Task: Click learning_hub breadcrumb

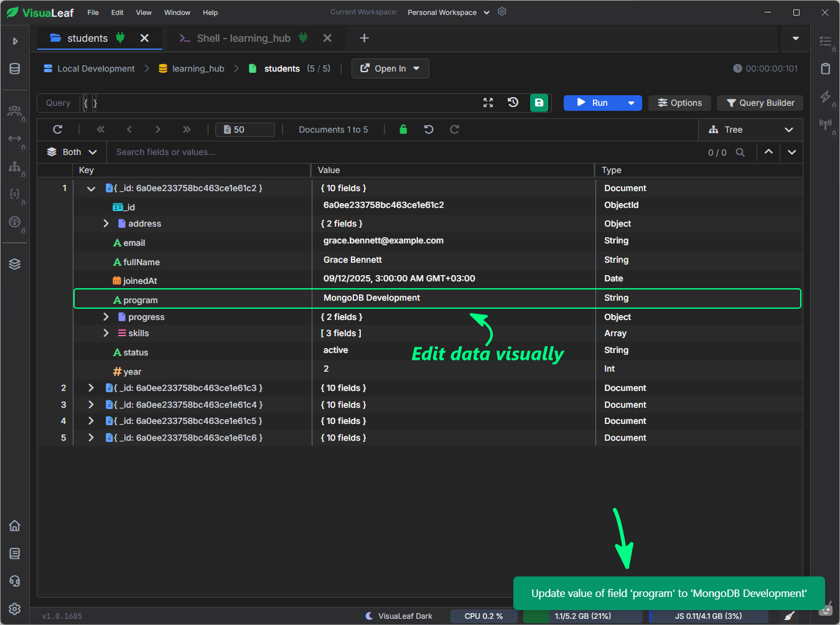Action: [x=191, y=68]
